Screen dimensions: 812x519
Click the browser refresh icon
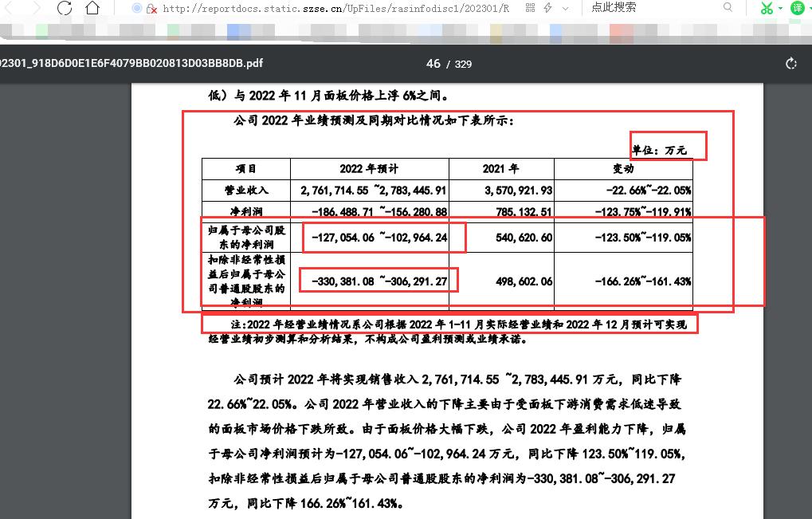[x=65, y=9]
